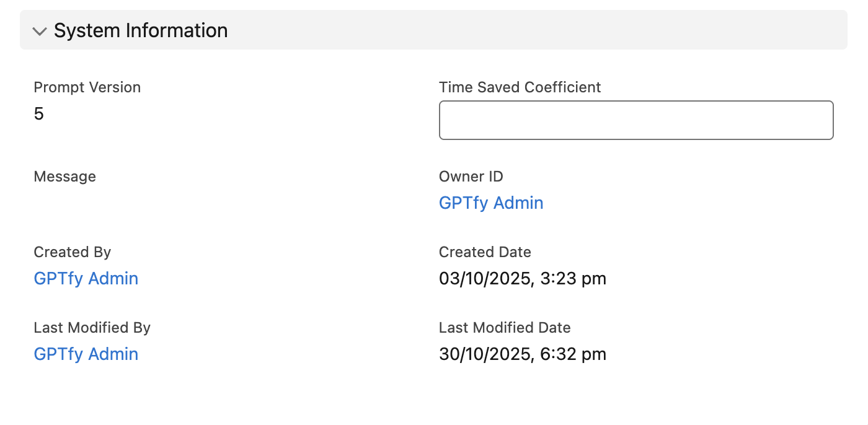The height and width of the screenshot is (425, 868).
Task: Click the 30/10/2025, 6:32 pm value
Action: point(523,354)
